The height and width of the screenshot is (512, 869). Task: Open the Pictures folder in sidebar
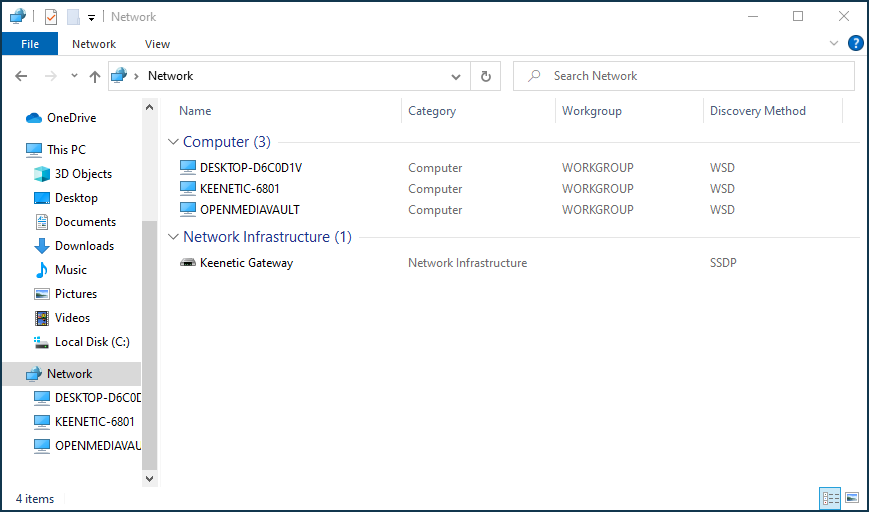76,294
